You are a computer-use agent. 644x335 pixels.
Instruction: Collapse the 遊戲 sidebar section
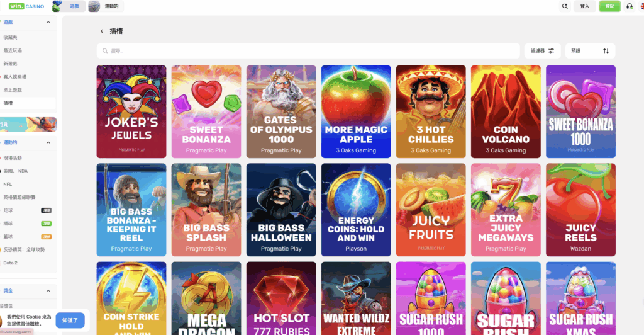tap(48, 22)
